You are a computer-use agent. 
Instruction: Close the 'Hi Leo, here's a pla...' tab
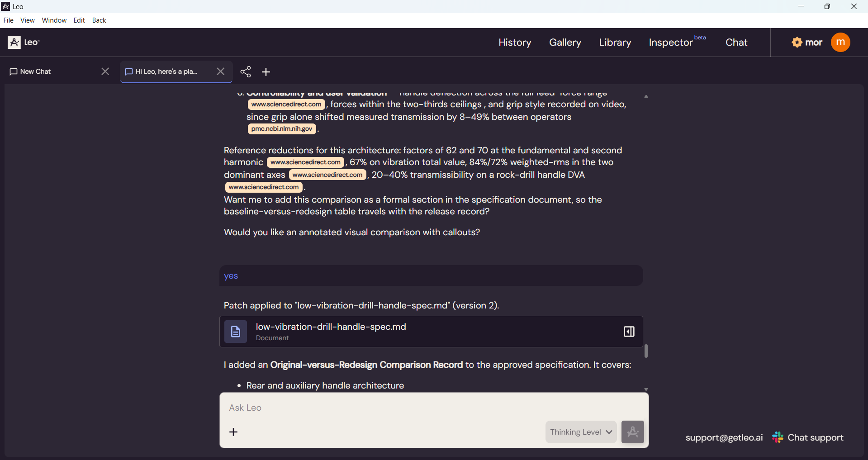point(220,71)
